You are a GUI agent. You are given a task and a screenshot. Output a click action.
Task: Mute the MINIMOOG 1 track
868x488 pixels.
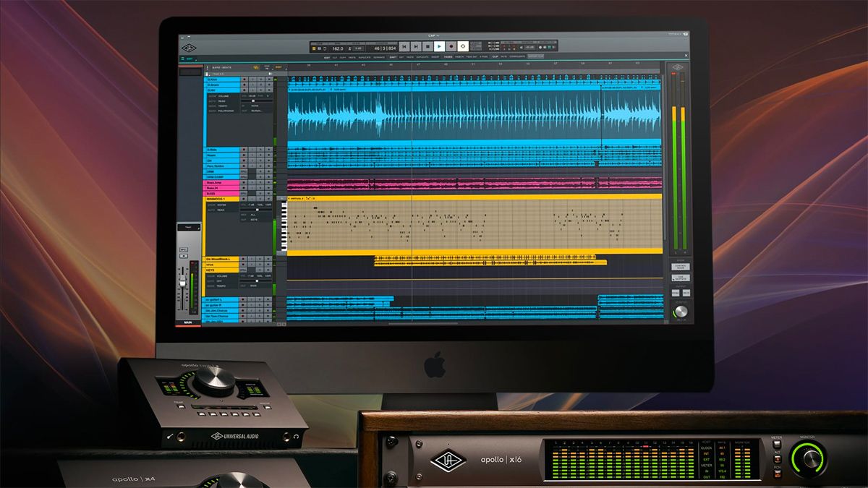coord(268,199)
